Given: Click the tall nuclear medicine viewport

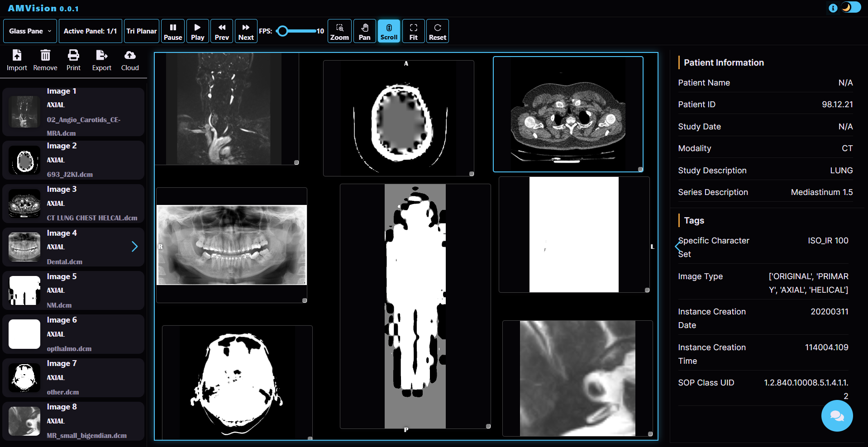Looking at the screenshot, I should [x=415, y=306].
